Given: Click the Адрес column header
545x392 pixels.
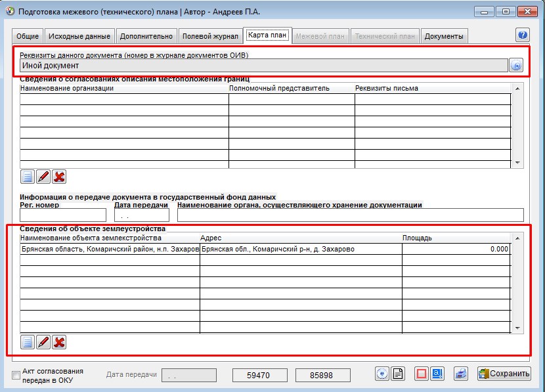Looking at the screenshot, I should pos(301,238).
